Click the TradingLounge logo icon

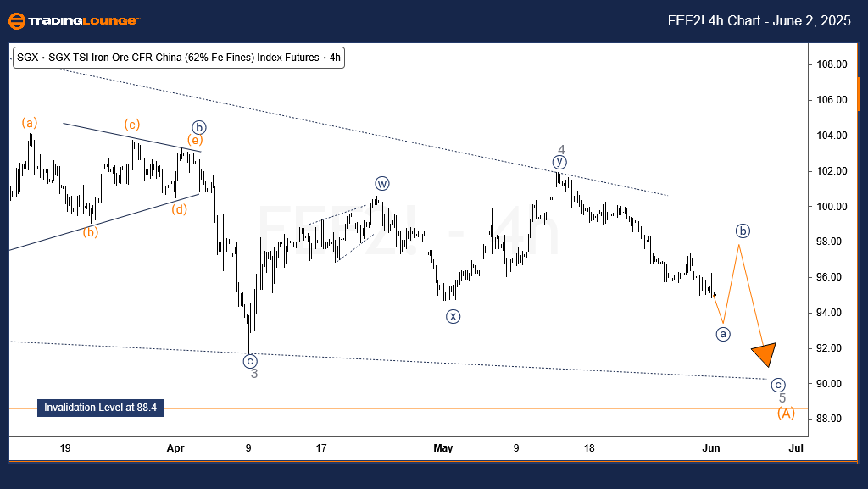[x=19, y=20]
